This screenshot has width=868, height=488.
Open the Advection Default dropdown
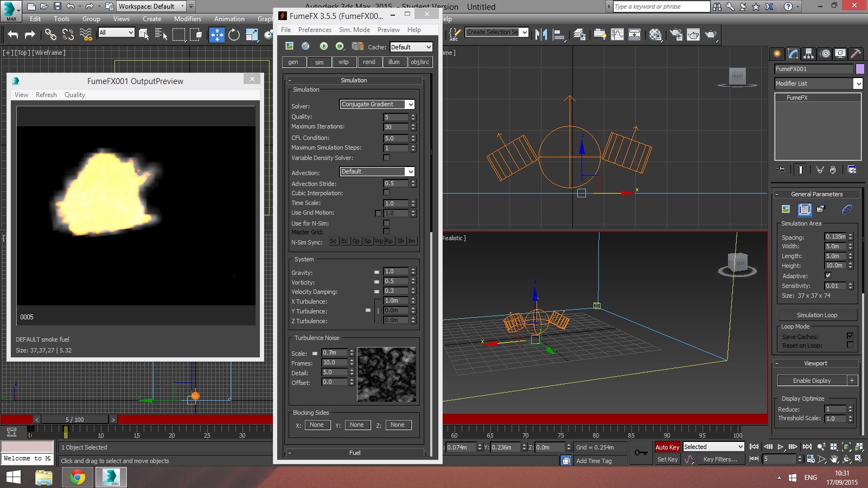377,171
